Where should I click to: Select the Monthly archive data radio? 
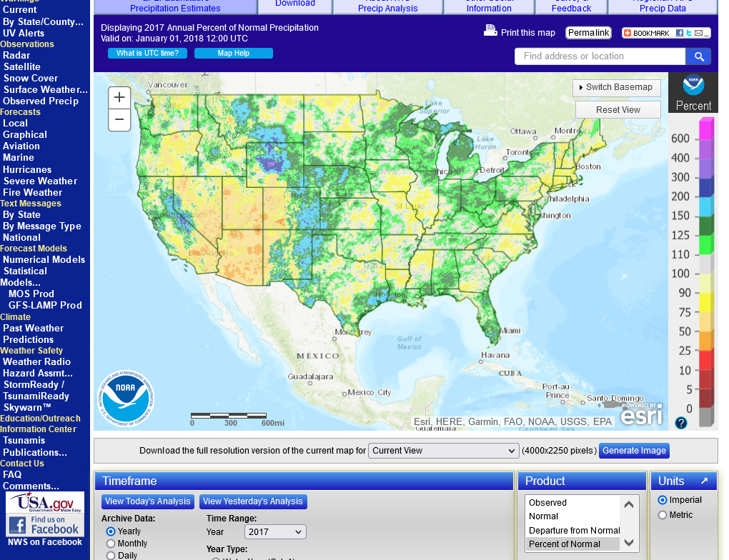pos(111,544)
